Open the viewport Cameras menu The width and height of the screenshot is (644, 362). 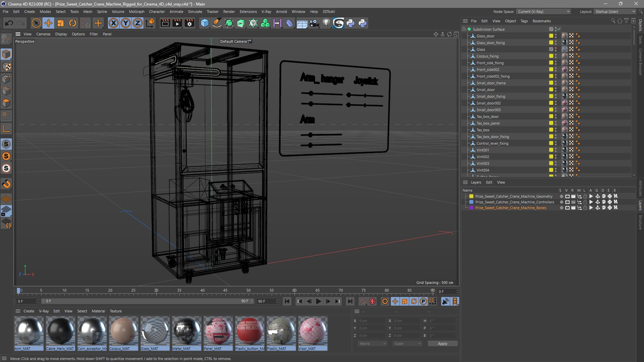43,34
